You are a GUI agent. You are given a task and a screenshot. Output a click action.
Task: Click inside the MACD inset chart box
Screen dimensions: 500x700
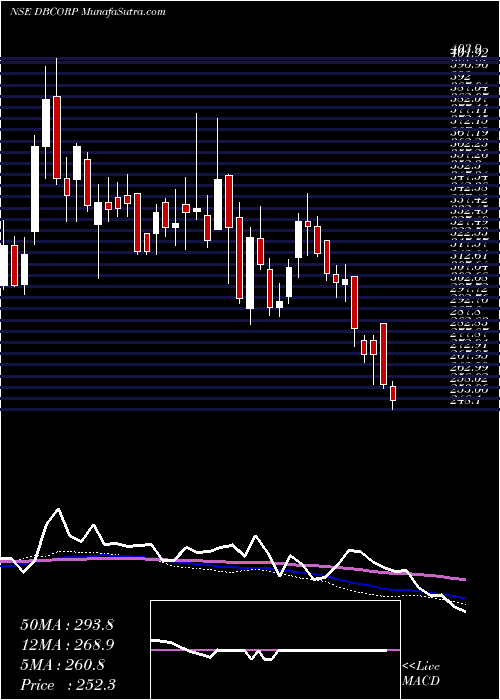(275, 650)
